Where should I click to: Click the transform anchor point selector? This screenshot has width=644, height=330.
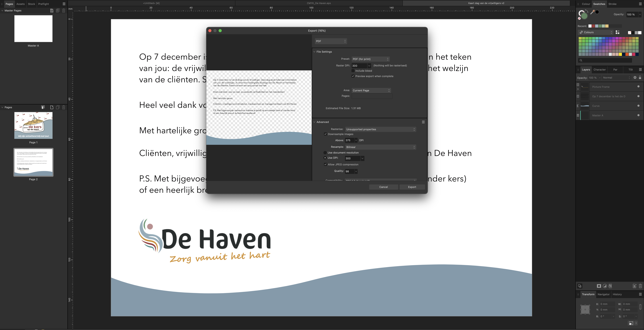click(585, 310)
